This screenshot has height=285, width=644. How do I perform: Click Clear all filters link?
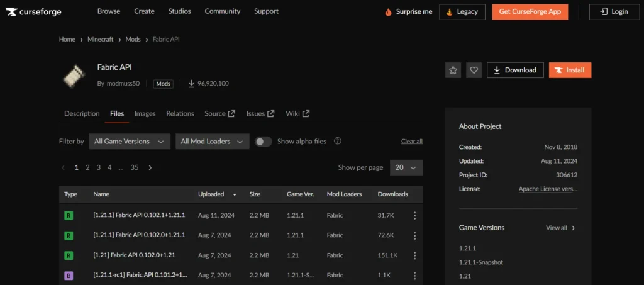411,142
